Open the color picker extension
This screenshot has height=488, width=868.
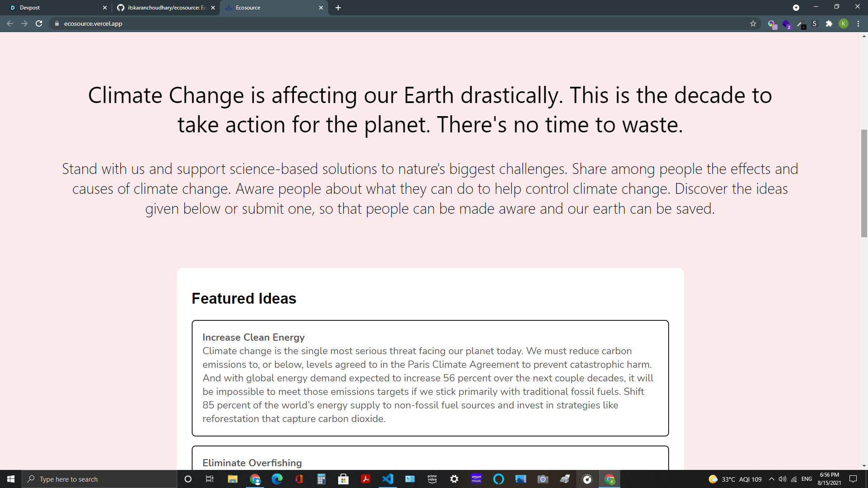point(772,23)
